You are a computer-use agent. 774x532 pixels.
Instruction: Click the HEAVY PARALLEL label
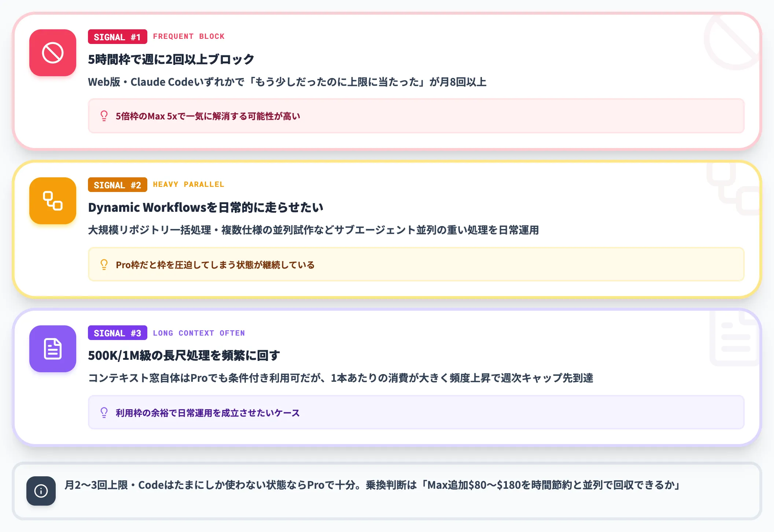(188, 184)
